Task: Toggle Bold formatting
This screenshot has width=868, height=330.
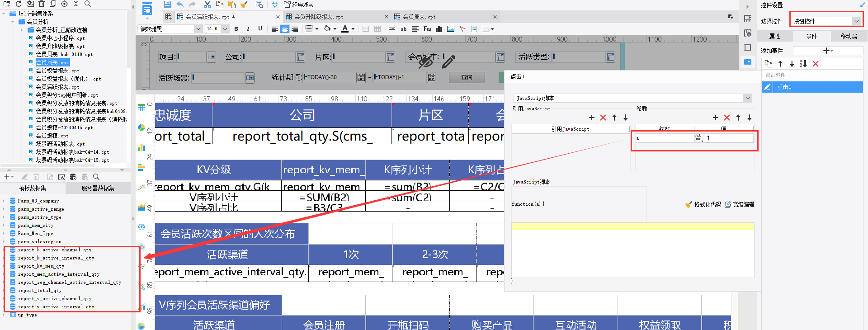Action: pyautogui.click(x=236, y=29)
